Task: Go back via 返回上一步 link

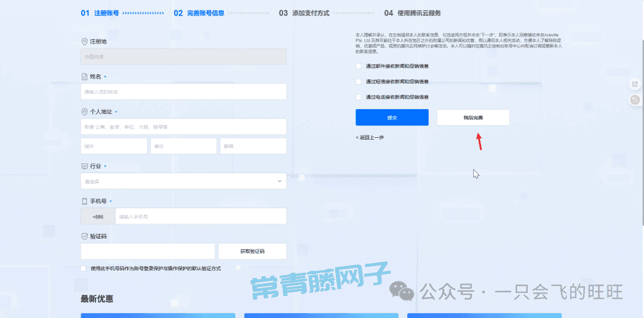Action: (370, 138)
